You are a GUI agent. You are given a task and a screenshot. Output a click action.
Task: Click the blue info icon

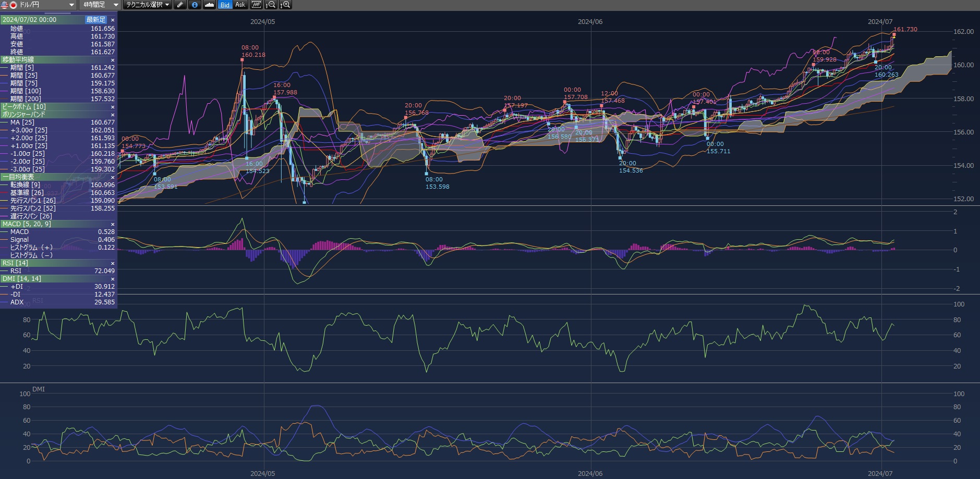pos(195,5)
